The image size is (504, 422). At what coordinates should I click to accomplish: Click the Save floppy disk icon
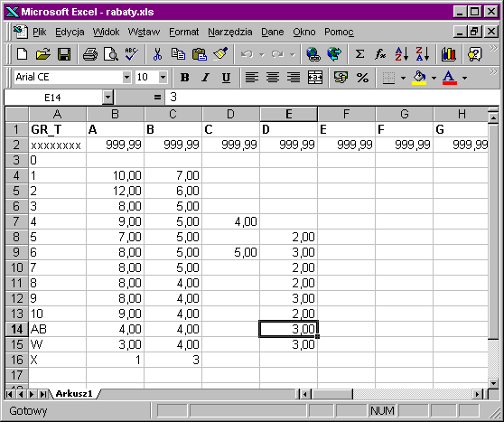64,54
